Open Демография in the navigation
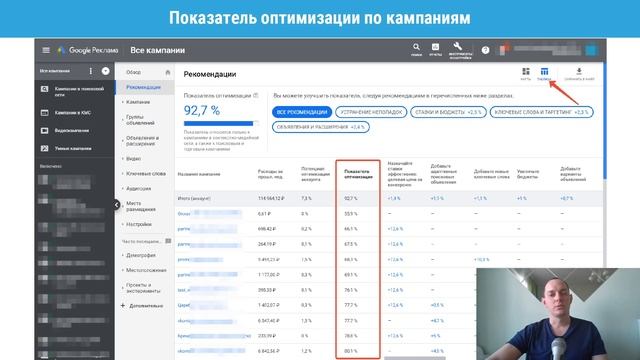 point(140,255)
